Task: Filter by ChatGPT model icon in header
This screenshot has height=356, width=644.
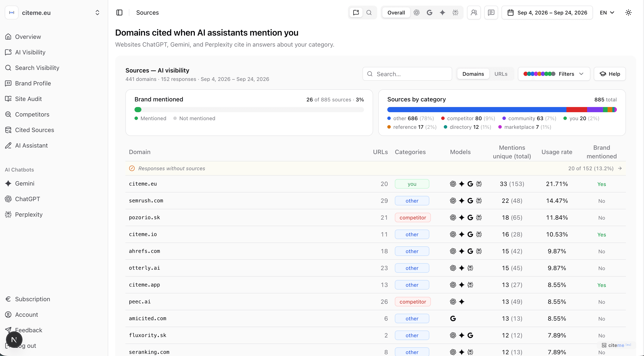Action: (416, 13)
